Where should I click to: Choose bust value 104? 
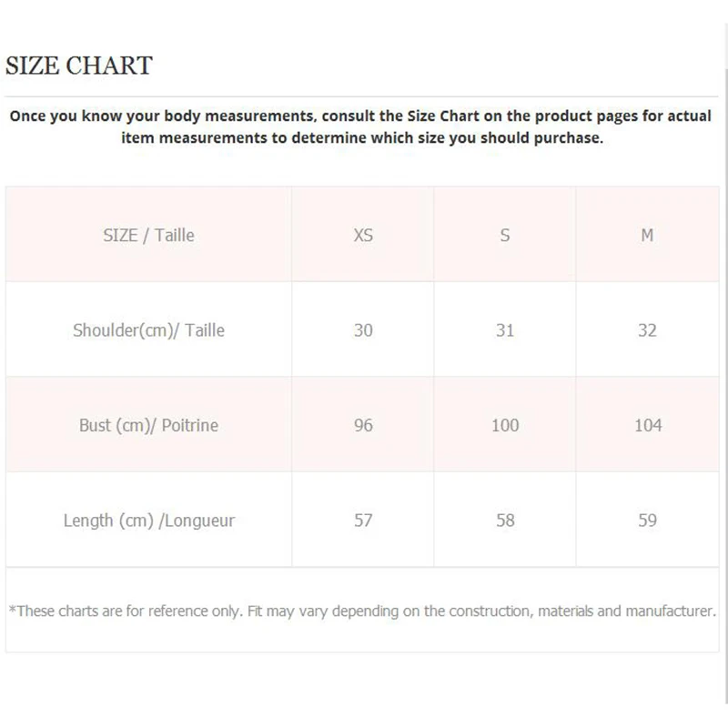pos(648,425)
